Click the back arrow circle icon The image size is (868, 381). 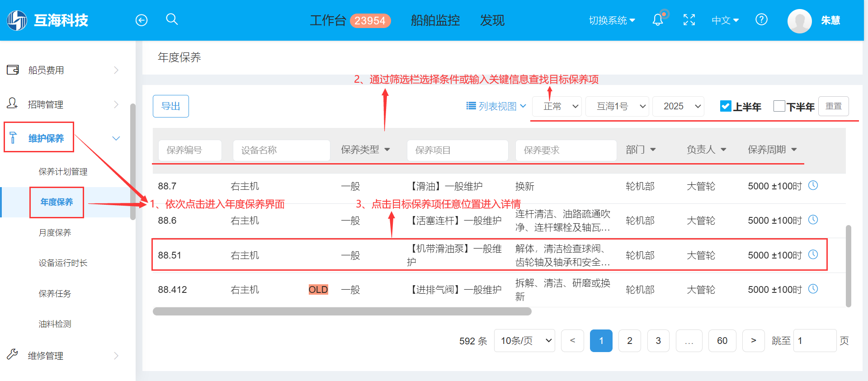tap(142, 20)
